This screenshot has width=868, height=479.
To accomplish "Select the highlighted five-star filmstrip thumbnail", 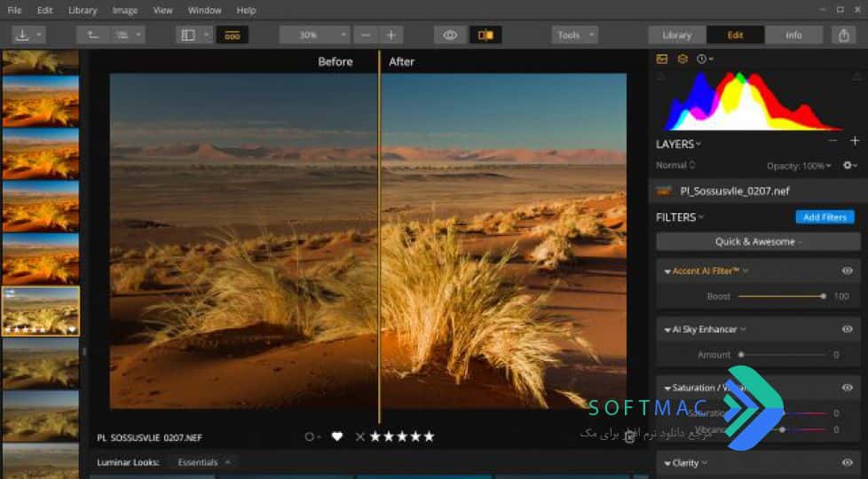I will click(x=41, y=310).
